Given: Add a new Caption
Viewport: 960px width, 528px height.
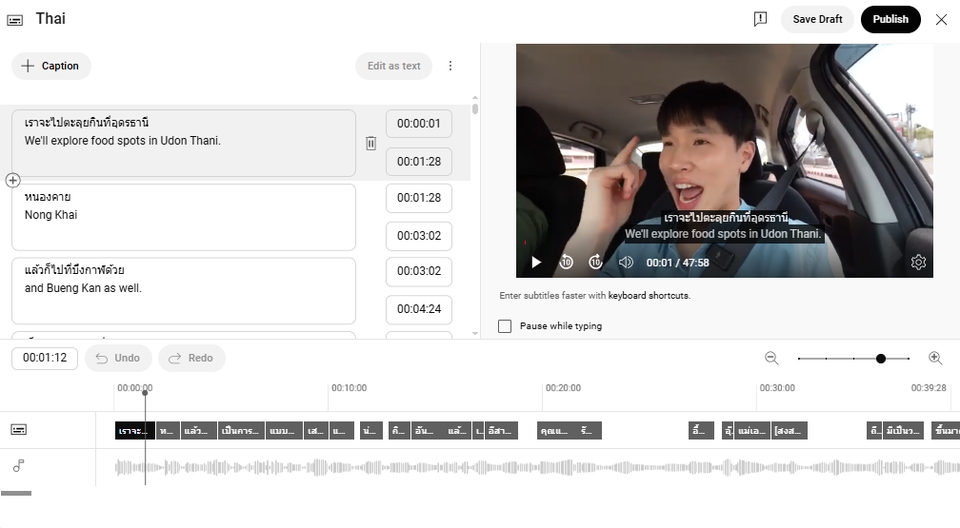Looking at the screenshot, I should tap(51, 66).
